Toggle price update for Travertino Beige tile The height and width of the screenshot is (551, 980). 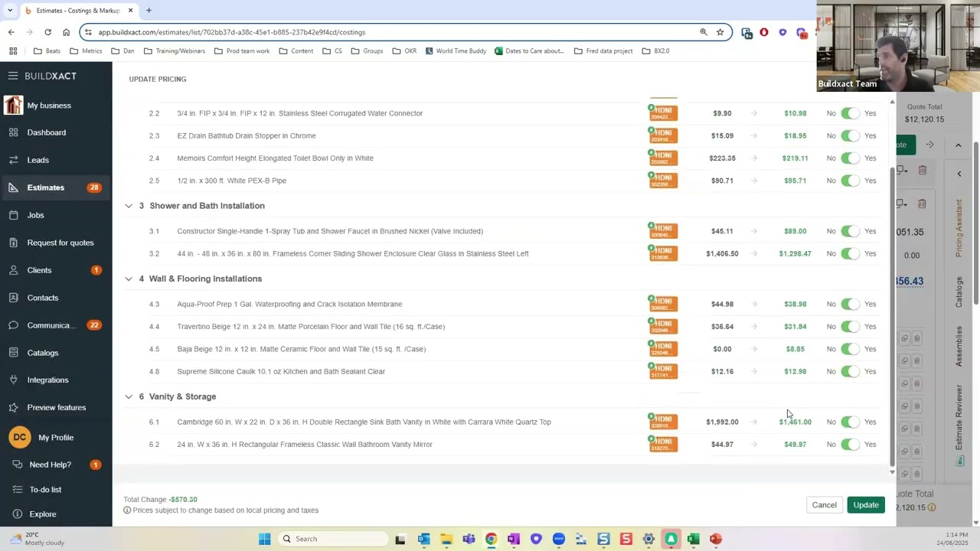click(x=851, y=326)
